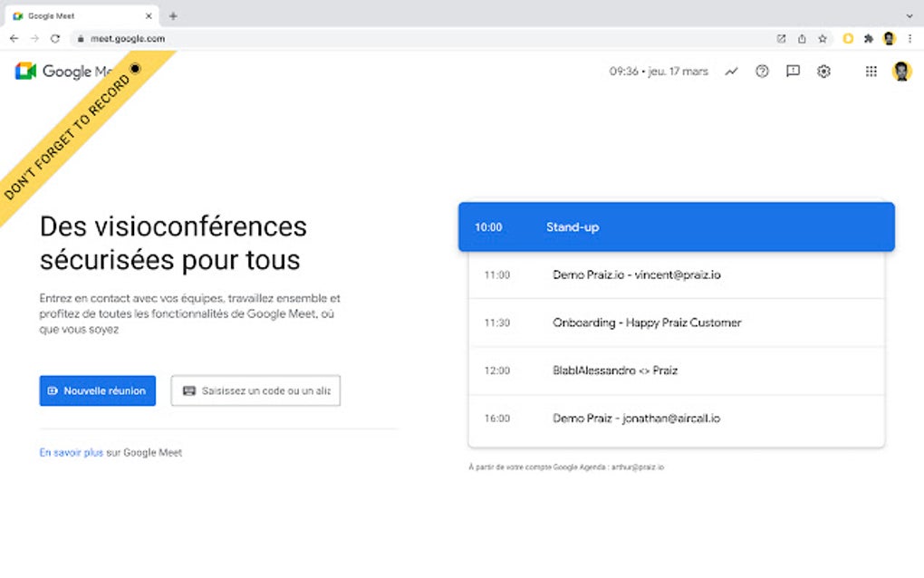
Task: Click your profile avatar picture
Action: (x=901, y=72)
